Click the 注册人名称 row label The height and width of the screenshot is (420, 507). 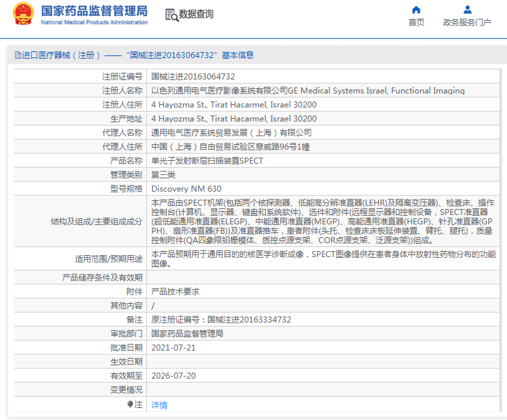pyautogui.click(x=122, y=91)
